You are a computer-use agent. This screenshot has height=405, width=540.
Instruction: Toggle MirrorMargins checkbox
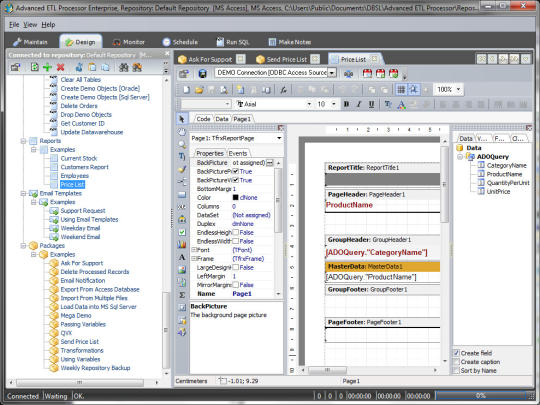click(236, 284)
